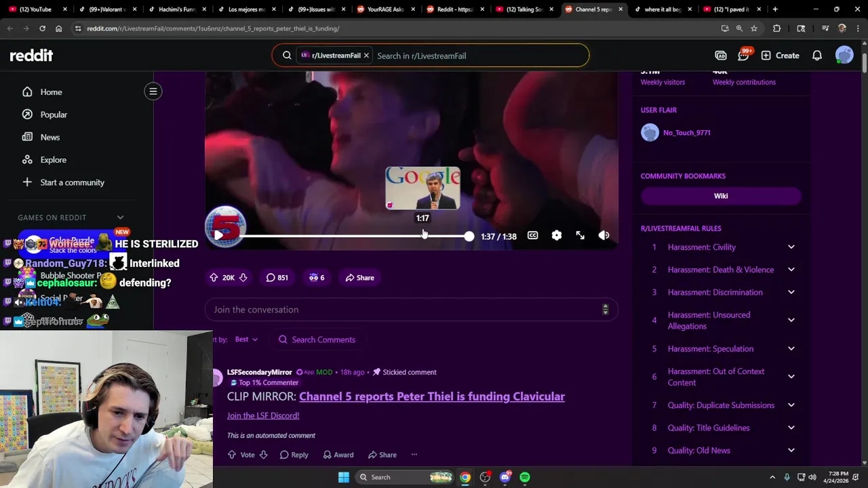
Task: Downvote the stickied LSFSecondaryMirror comment
Action: (263, 455)
